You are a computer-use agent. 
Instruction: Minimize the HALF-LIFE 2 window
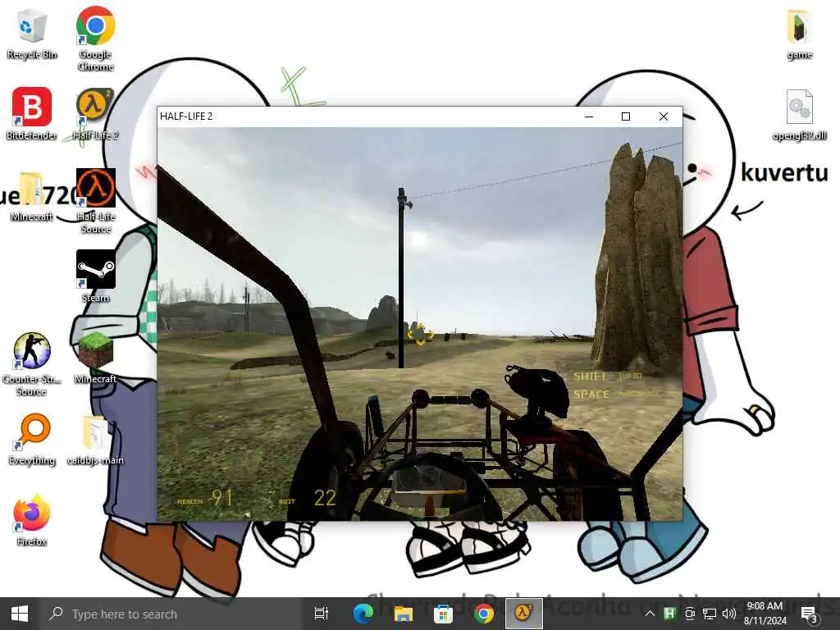coord(589,116)
